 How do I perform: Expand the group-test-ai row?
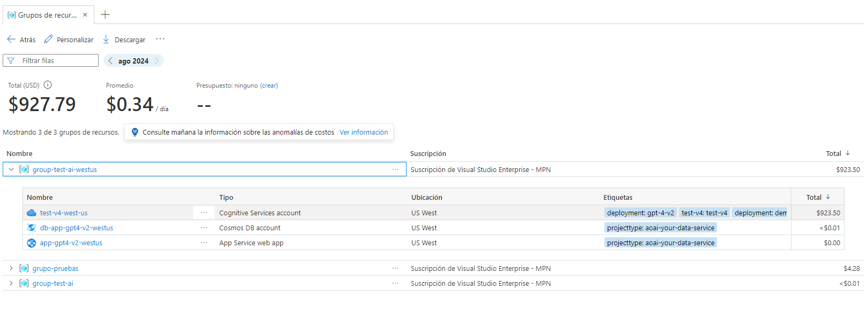(11, 283)
